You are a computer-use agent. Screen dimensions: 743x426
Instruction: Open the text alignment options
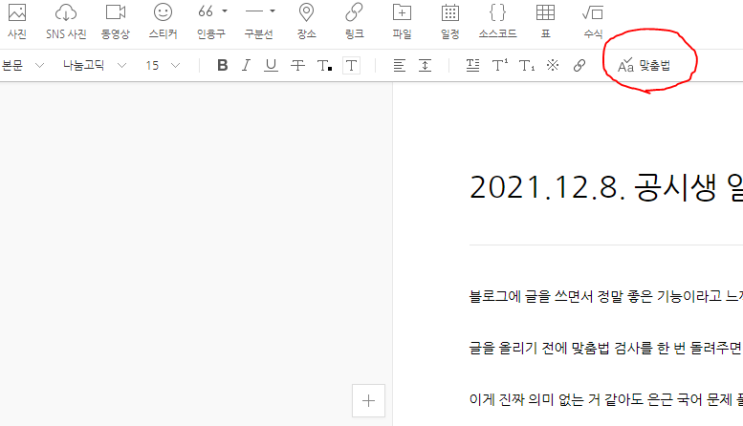pyautogui.click(x=399, y=65)
